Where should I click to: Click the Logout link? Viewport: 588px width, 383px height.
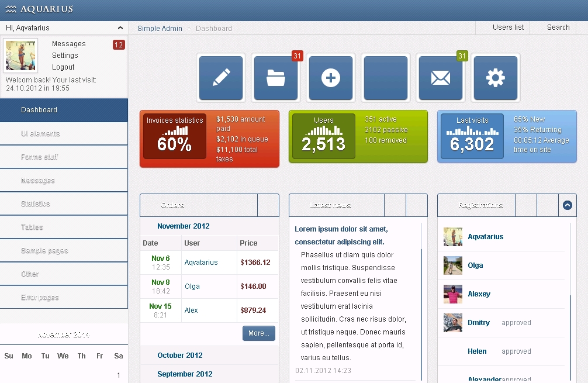pos(63,67)
